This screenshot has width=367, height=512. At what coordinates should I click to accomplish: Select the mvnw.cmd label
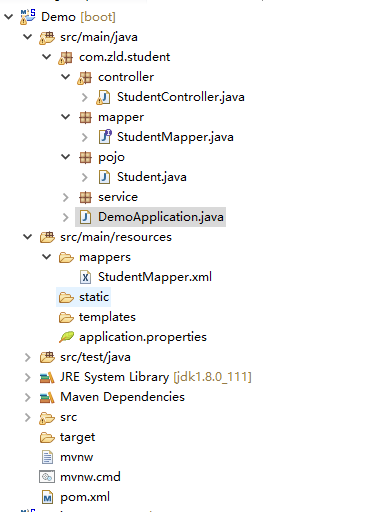(x=90, y=477)
